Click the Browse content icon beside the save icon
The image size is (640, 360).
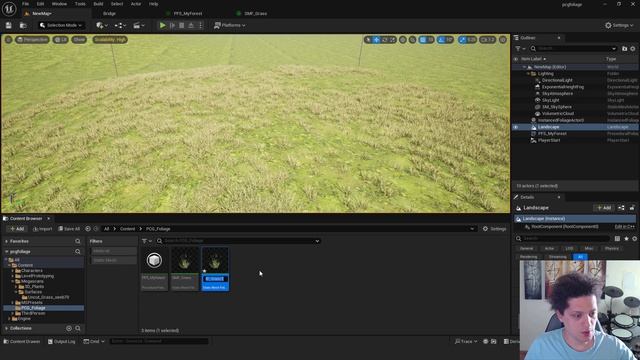[x=23, y=25]
